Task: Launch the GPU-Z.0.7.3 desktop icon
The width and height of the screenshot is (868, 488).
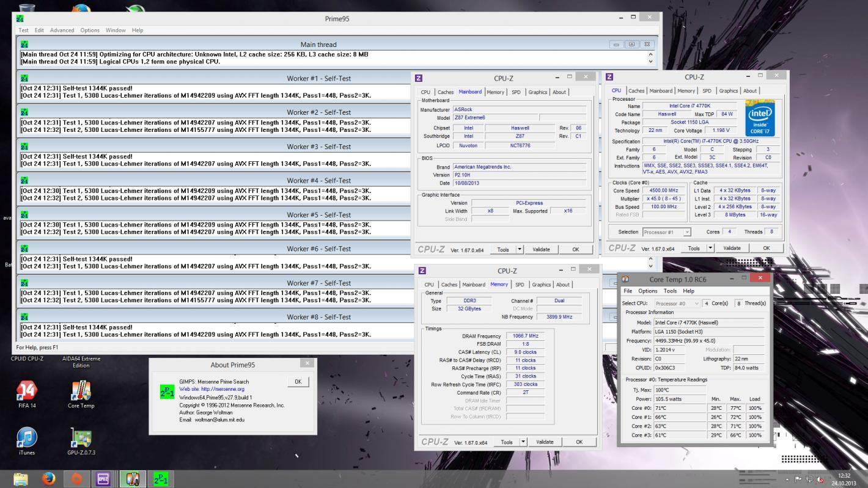Action: click(81, 437)
